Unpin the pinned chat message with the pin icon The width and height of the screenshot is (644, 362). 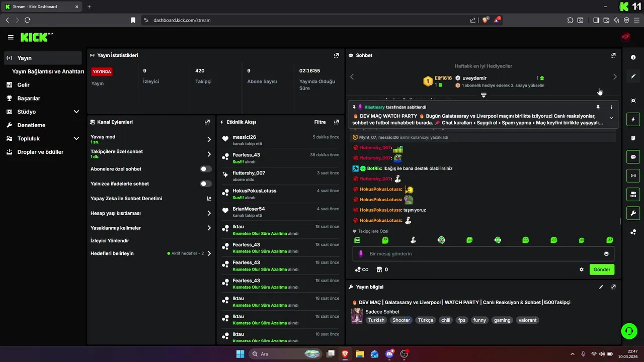(598, 107)
